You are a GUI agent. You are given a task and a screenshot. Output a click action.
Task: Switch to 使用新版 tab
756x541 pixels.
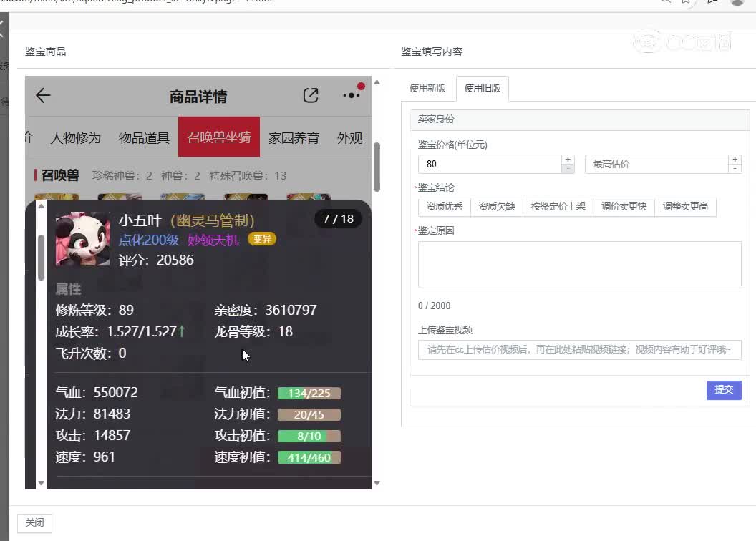[x=427, y=88]
